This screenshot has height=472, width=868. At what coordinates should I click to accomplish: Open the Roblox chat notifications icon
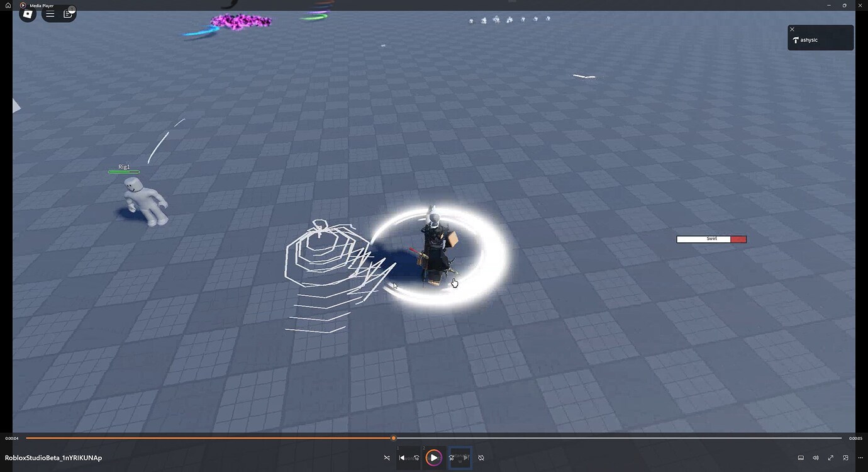coord(69,13)
